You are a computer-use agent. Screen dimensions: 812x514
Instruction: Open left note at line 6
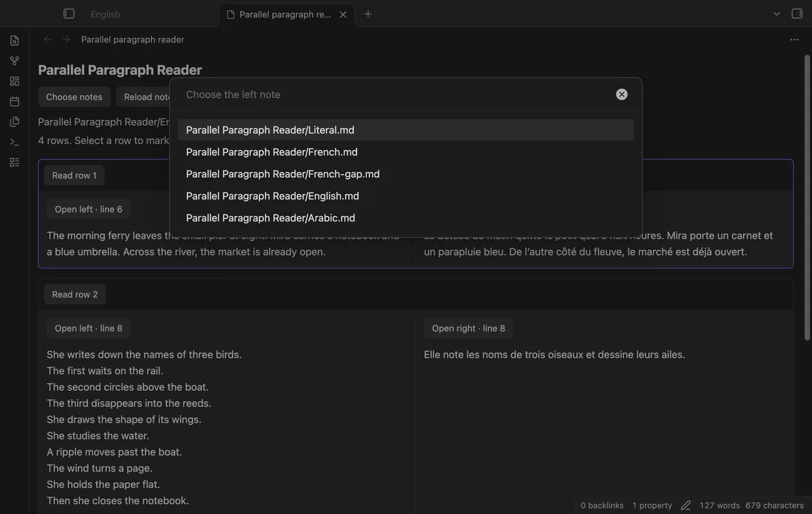(x=89, y=209)
